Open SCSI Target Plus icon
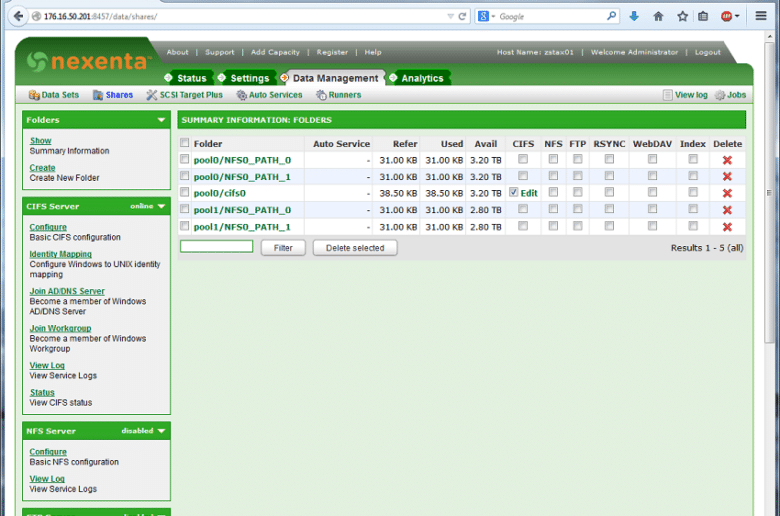 coord(152,95)
